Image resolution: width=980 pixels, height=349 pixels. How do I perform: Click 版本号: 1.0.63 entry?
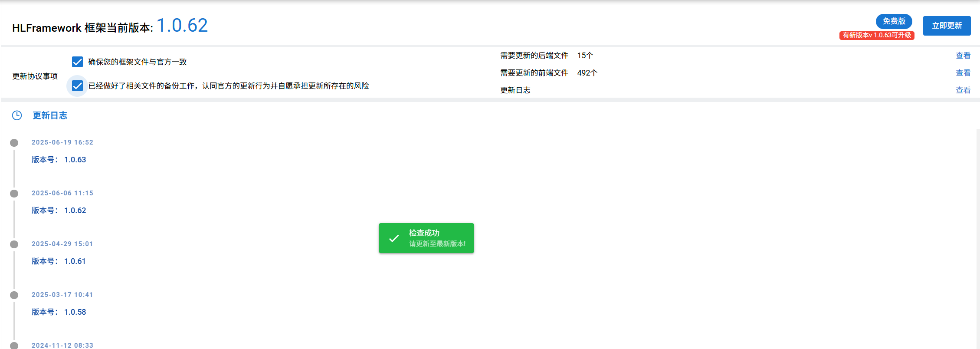[59, 160]
